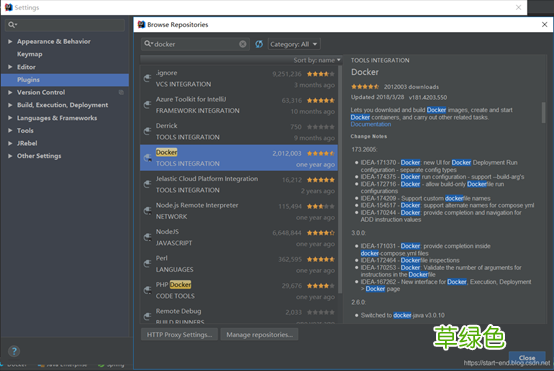Click the .ignore plugin icon
This screenshot has width=554, height=371.
(x=147, y=78)
